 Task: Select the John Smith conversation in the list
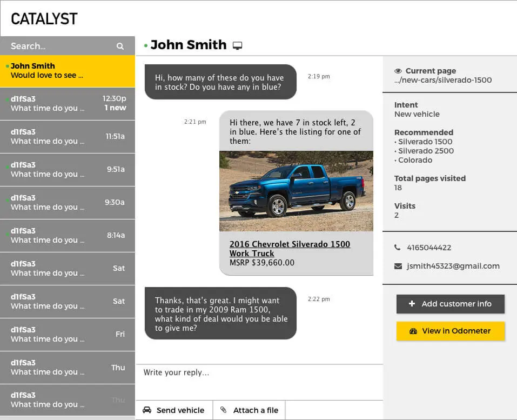click(x=68, y=71)
